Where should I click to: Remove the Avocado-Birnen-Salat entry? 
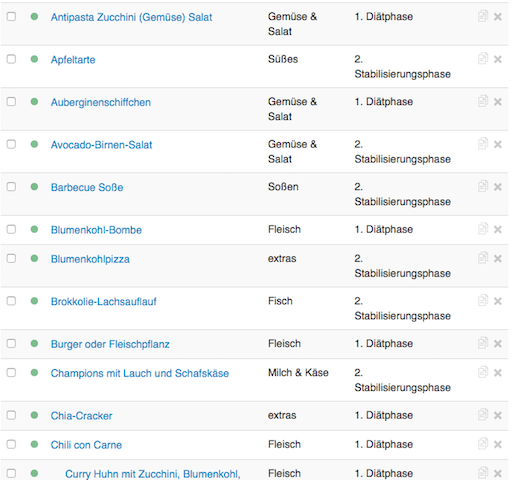pos(498,144)
